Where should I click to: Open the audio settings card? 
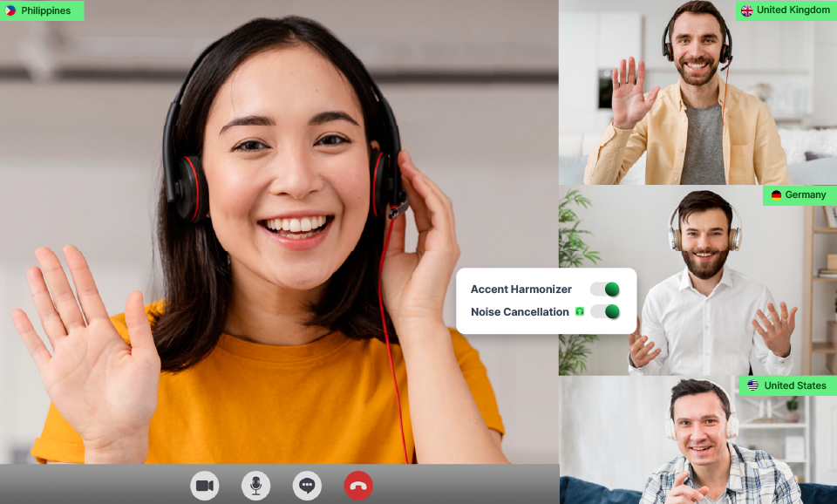[x=548, y=300]
